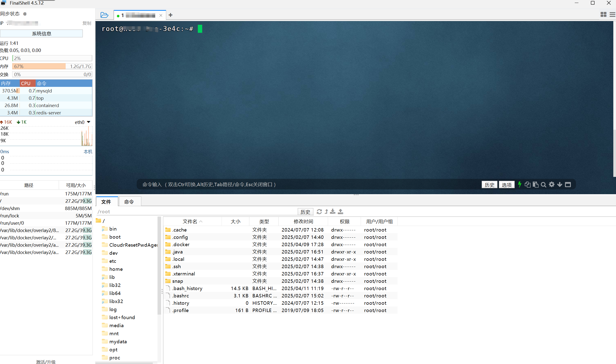Viewport: 616px width, 364px height.
Task: Click the green lightning quick-command icon
Action: pyautogui.click(x=519, y=184)
